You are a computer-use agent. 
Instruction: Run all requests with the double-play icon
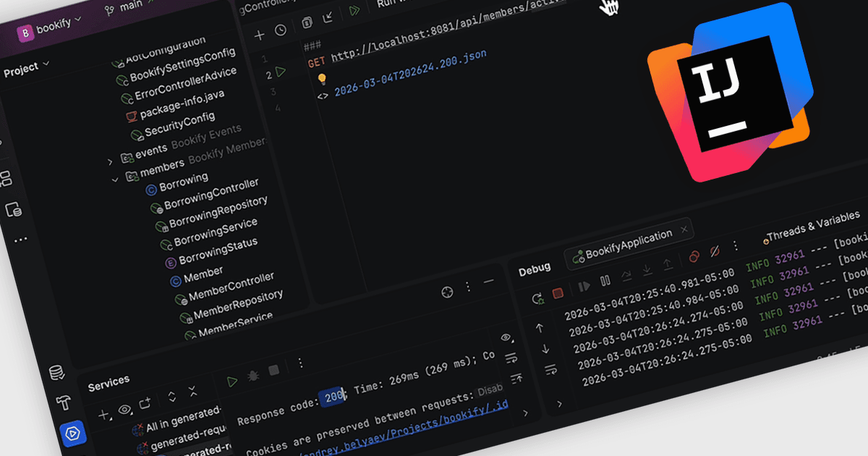[354, 11]
